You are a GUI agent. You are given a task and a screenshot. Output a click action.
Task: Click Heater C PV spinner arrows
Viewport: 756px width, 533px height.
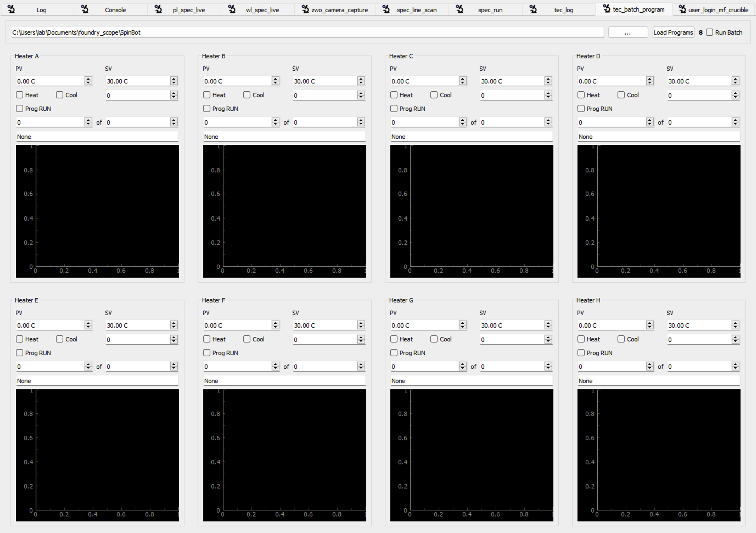[x=462, y=81]
